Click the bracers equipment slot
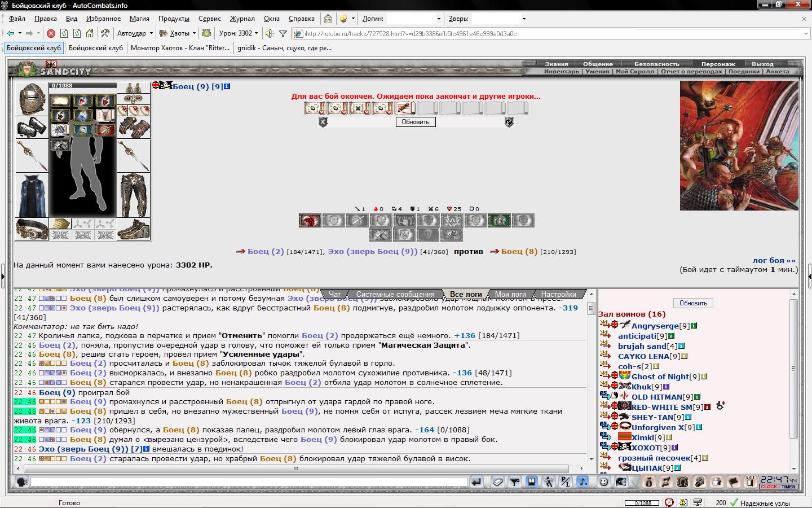Image resolution: width=812 pixels, height=508 pixels. pos(32,126)
